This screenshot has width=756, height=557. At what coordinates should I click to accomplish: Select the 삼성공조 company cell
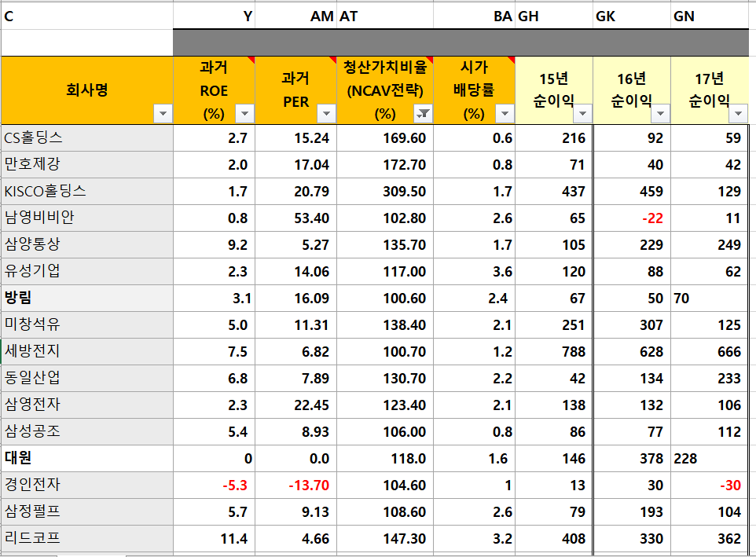(87, 431)
